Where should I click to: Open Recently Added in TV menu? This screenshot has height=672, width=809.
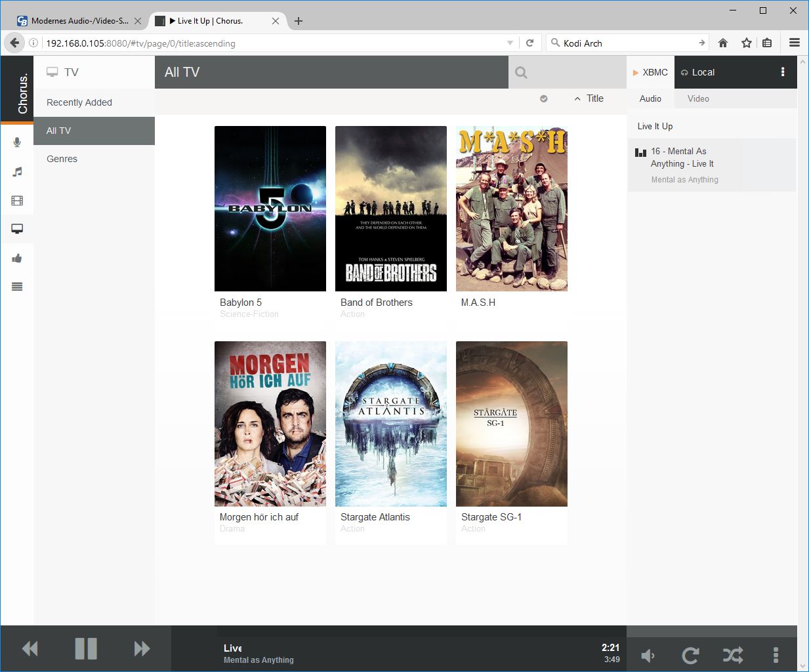click(94, 102)
